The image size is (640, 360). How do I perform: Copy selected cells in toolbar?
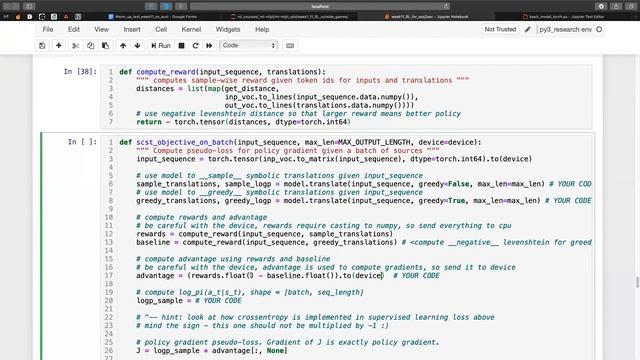[90, 46]
